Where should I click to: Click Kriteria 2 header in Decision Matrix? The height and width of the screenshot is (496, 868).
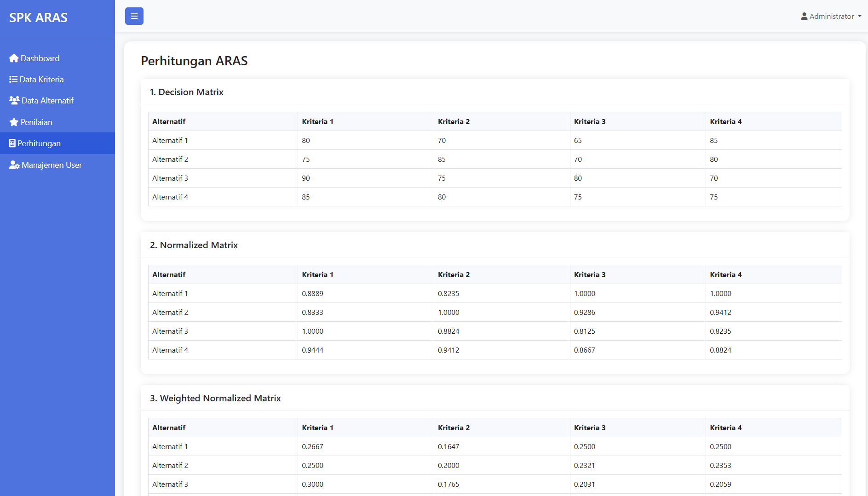tap(502, 121)
